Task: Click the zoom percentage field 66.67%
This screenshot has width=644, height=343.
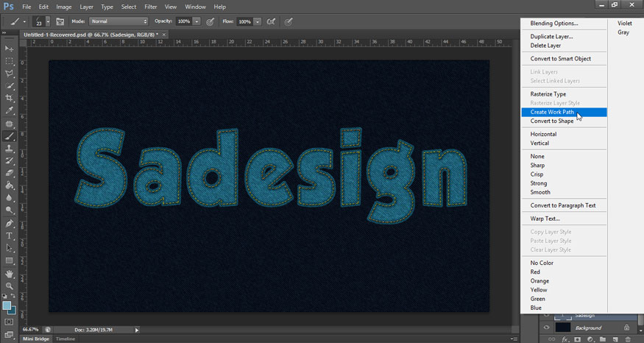Action: click(30, 330)
